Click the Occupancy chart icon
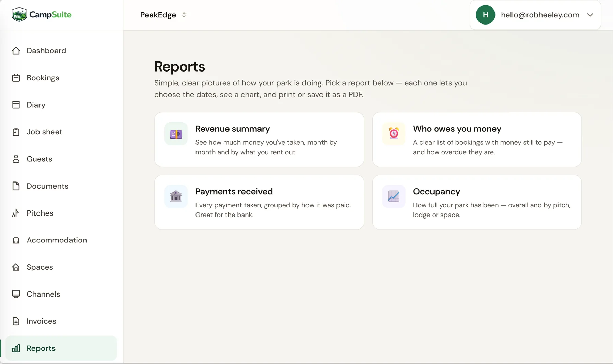This screenshot has width=613, height=364. [394, 196]
